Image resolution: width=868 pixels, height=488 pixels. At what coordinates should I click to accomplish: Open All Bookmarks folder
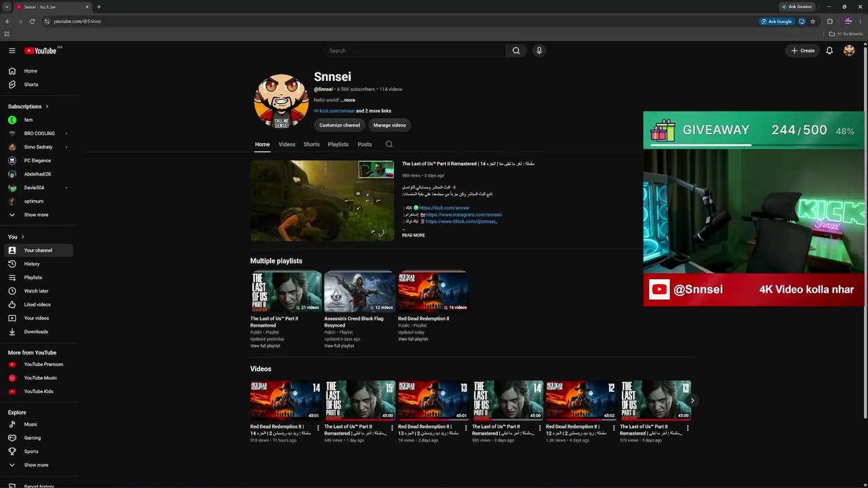click(x=846, y=34)
